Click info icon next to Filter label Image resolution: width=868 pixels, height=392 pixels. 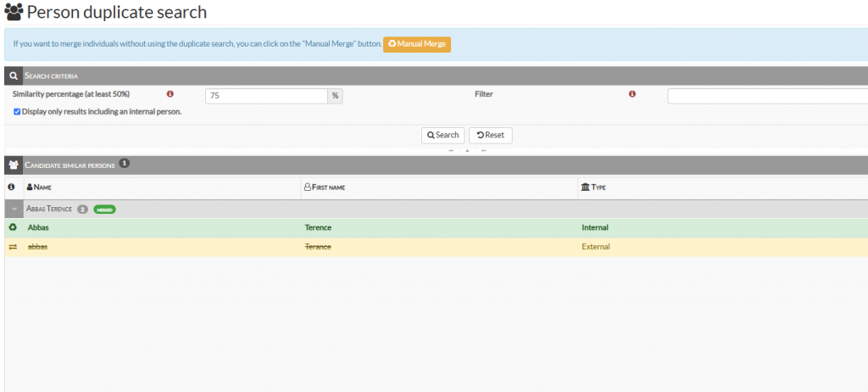(x=632, y=94)
